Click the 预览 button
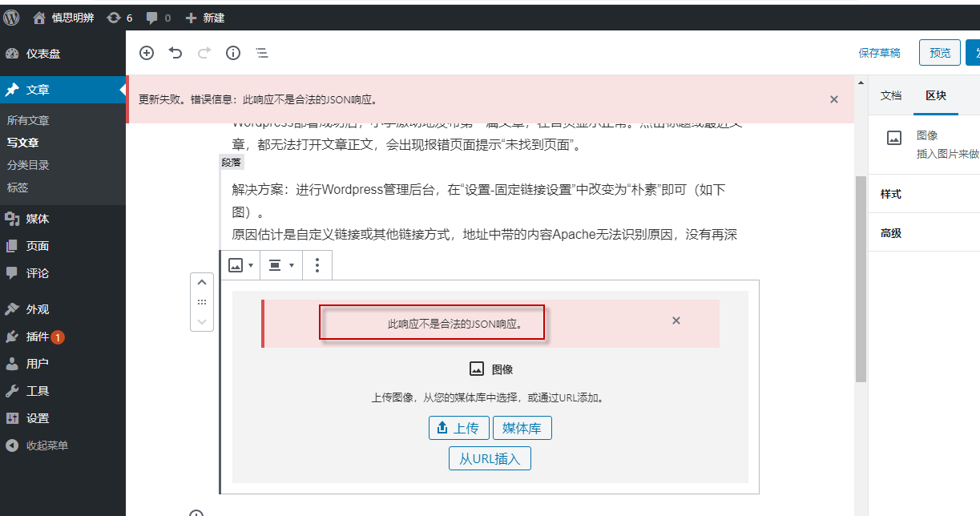Viewport: 980px width, 516px height. (939, 53)
